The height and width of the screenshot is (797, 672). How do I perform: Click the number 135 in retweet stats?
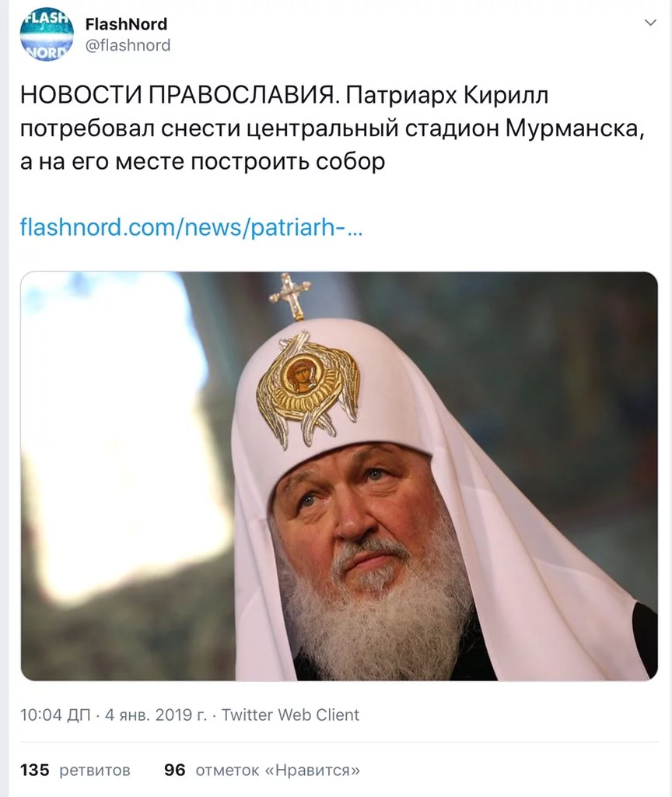coord(34,770)
